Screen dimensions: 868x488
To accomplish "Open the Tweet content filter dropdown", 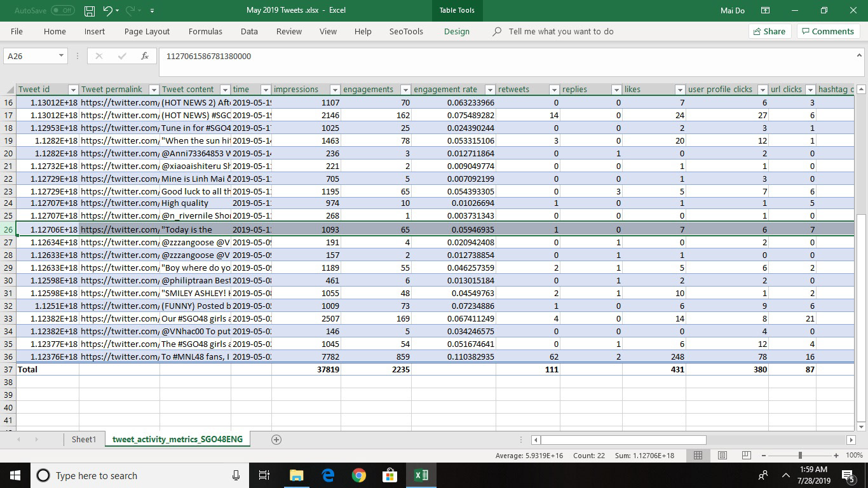I will pyautogui.click(x=225, y=90).
